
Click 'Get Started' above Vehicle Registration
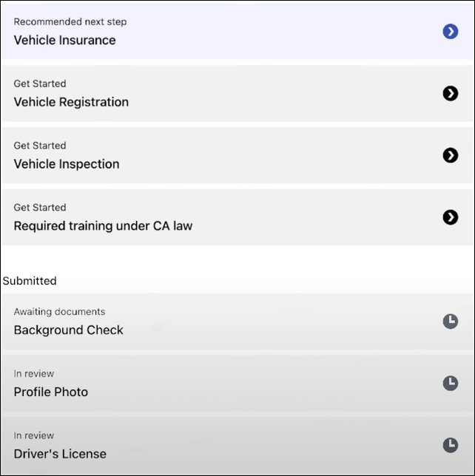click(40, 84)
